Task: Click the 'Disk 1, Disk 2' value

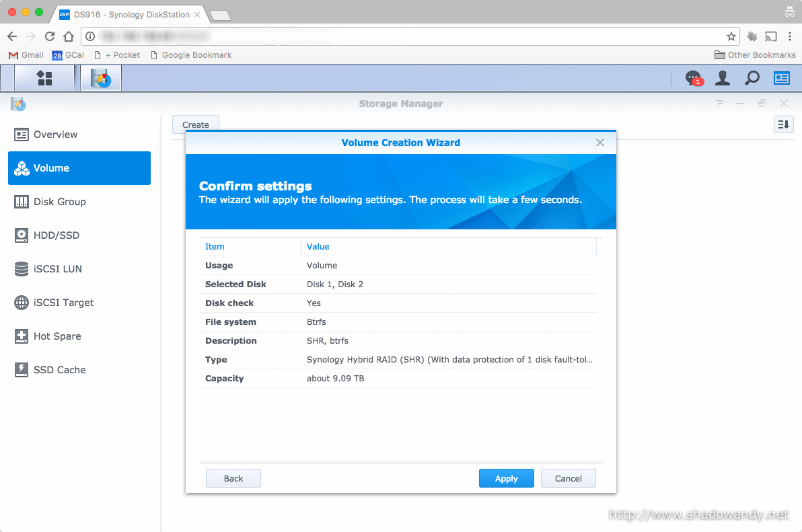Action: [x=335, y=284]
